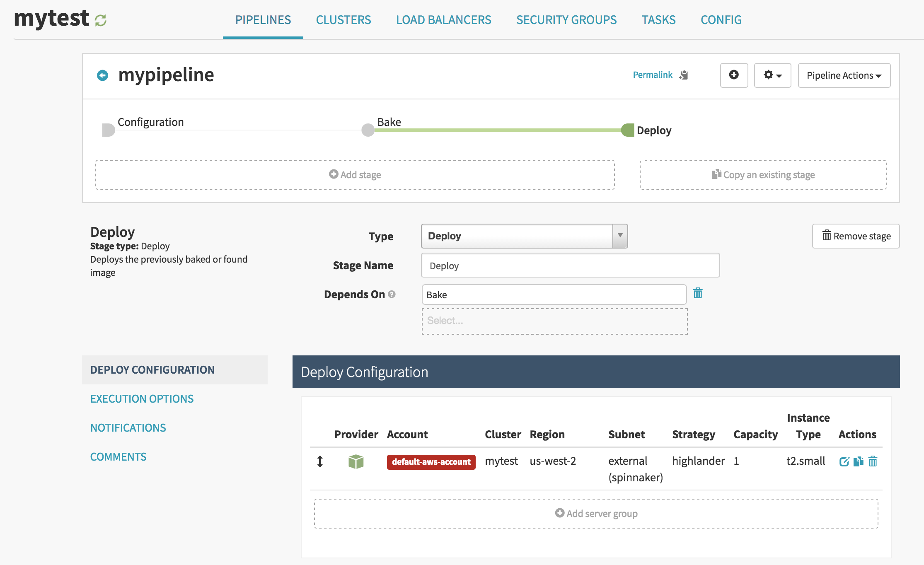Delete the server group via trash icon
Screen dimensions: 924x565
click(873, 461)
